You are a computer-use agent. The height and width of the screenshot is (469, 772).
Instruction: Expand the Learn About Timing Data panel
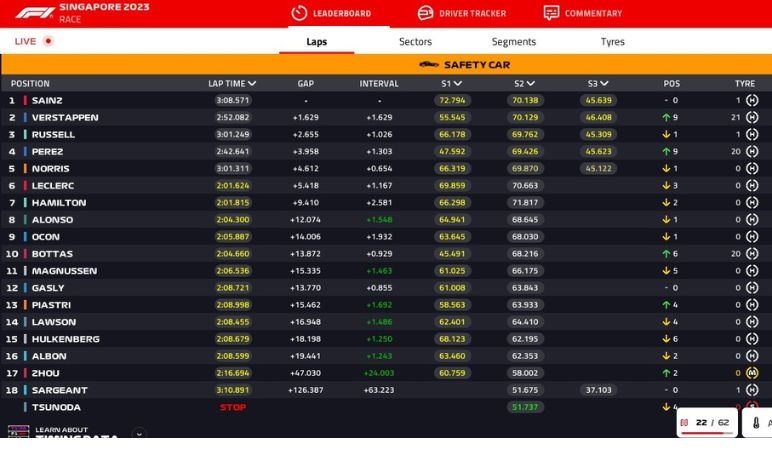pyautogui.click(x=139, y=434)
